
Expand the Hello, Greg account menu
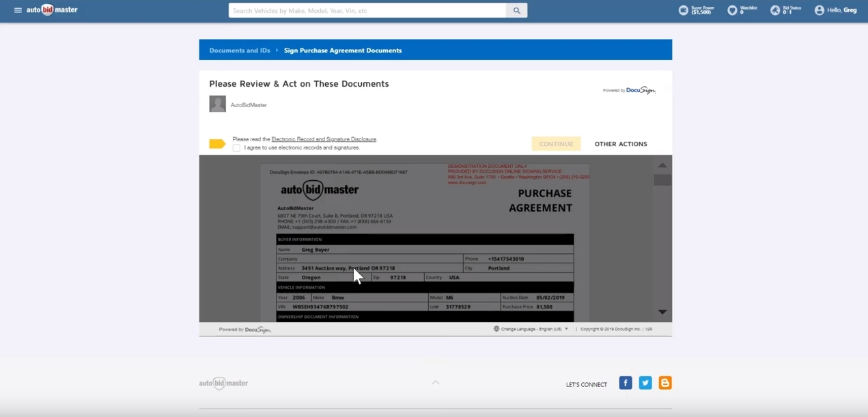point(835,10)
